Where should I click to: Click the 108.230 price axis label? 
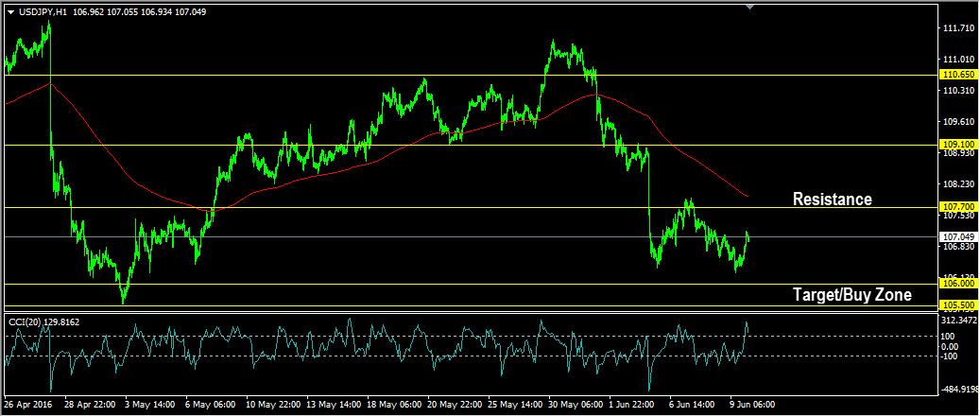point(959,184)
